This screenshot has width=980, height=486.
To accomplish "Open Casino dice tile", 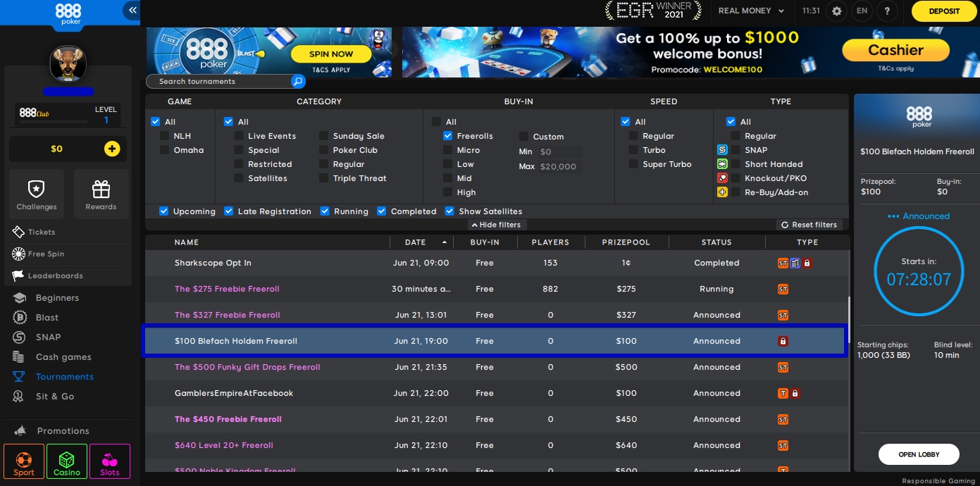I will [x=67, y=461].
